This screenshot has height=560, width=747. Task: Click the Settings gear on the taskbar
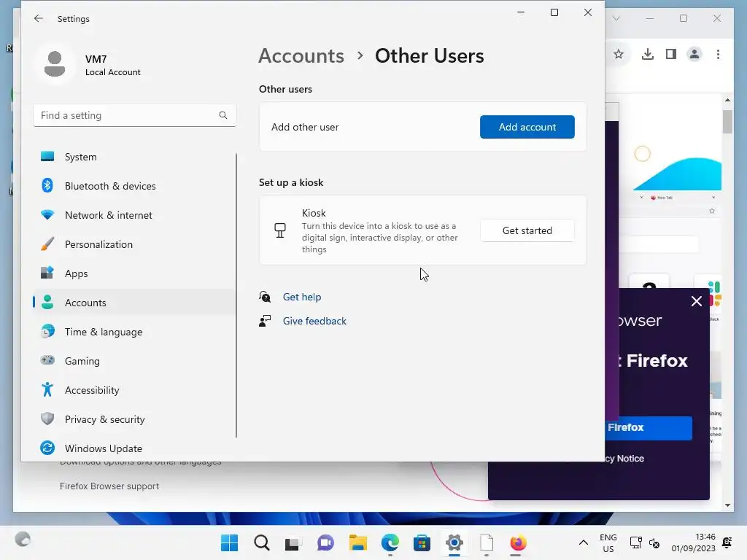[454, 542]
